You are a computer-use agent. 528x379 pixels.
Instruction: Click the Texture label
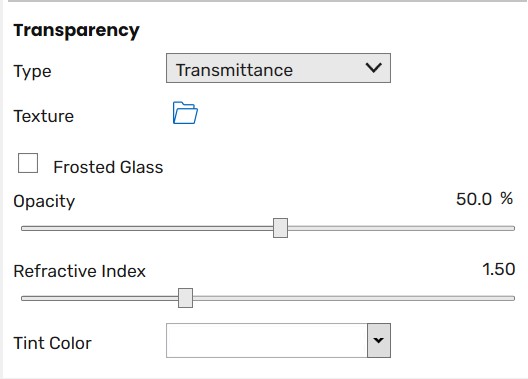44,116
